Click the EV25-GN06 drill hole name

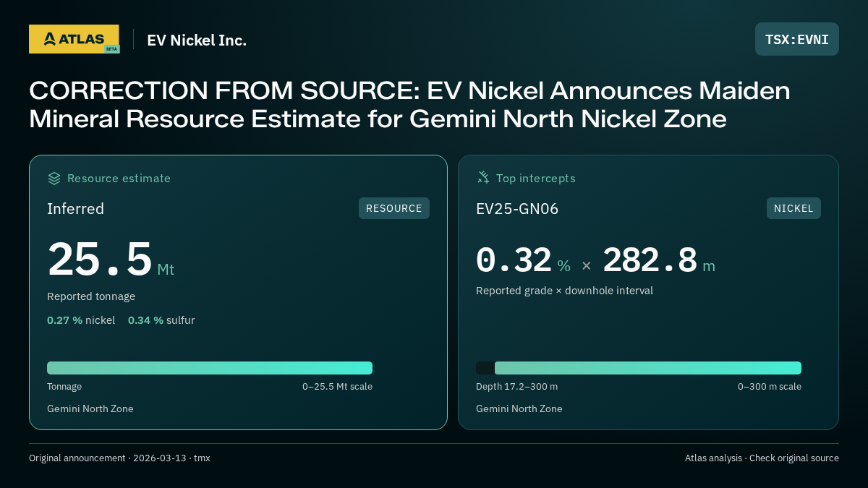coord(517,209)
